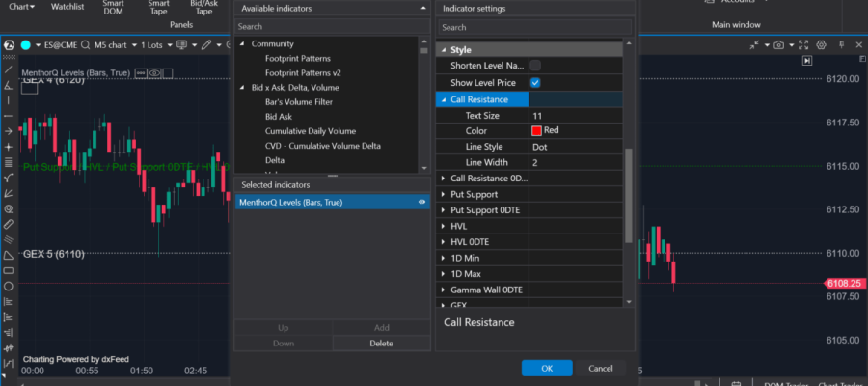Click the Available indicators search field
Image resolution: width=868 pixels, height=386 pixels.
[328, 27]
